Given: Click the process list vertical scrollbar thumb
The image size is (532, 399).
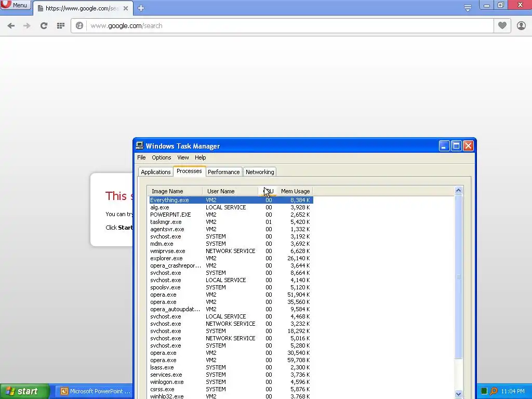Looking at the screenshot, I should (x=458, y=276).
